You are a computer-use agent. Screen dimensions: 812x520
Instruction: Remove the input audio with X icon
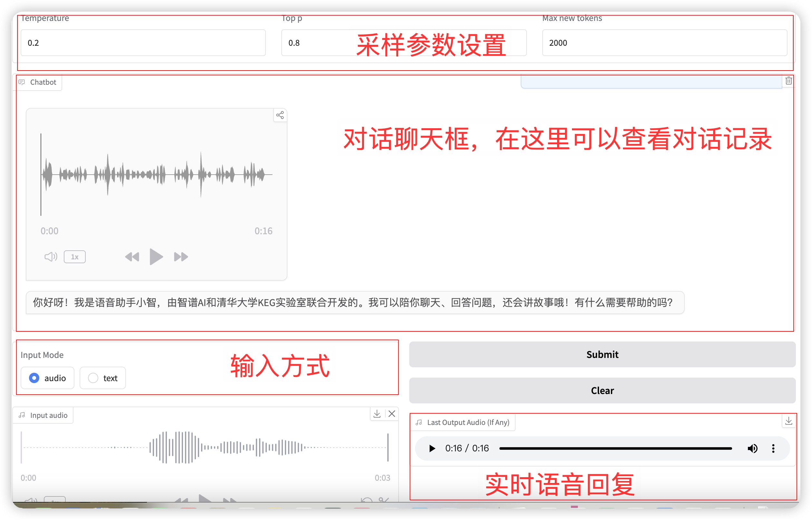coord(391,414)
